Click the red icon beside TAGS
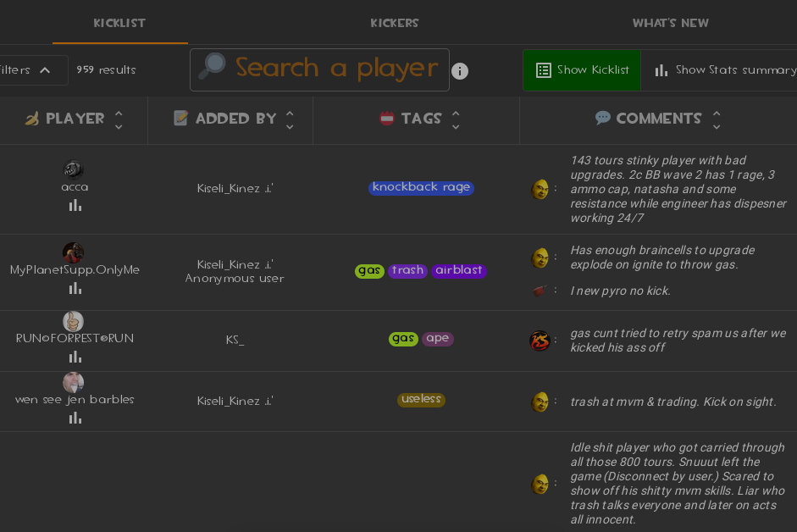Viewport: 797px width, 532px height. 387,118
